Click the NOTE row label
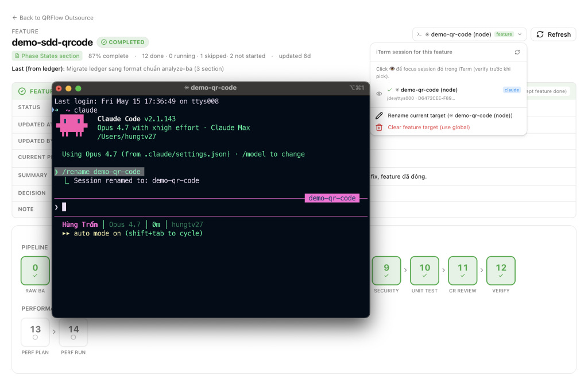Image resolution: width=588 pixels, height=379 pixels. 26,209
